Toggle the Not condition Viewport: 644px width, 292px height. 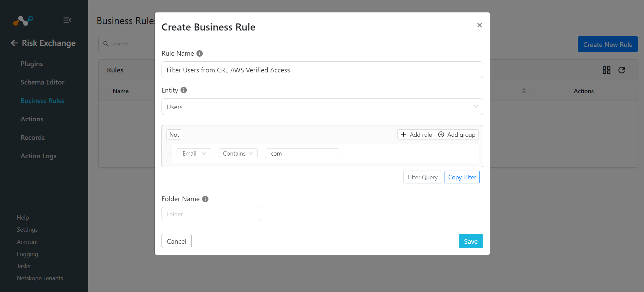[x=174, y=134]
